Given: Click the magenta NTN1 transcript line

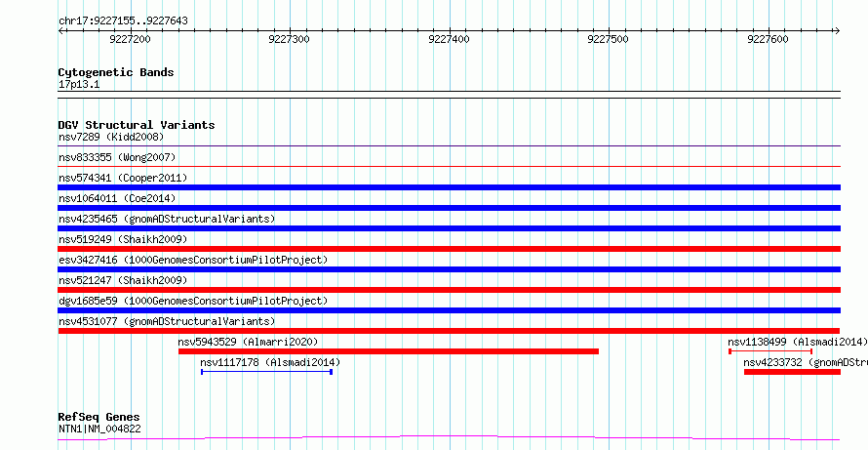Looking at the screenshot, I should click(449, 438).
